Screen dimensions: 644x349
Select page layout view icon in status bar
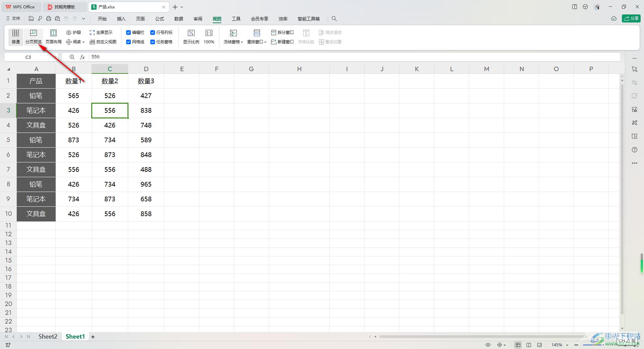coord(529,345)
